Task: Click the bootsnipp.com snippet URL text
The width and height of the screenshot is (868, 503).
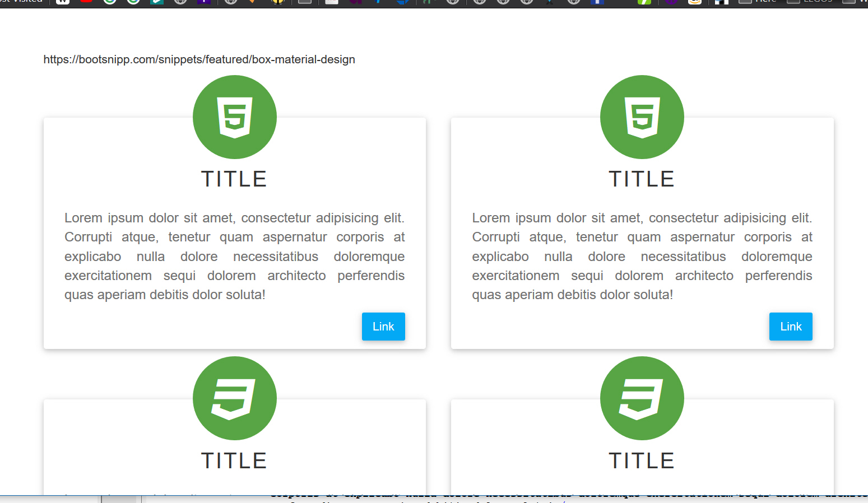Action: click(x=199, y=59)
